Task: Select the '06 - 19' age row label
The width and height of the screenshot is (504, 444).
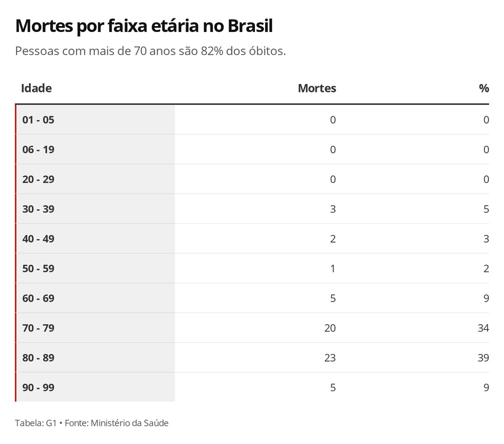Action: coord(38,149)
